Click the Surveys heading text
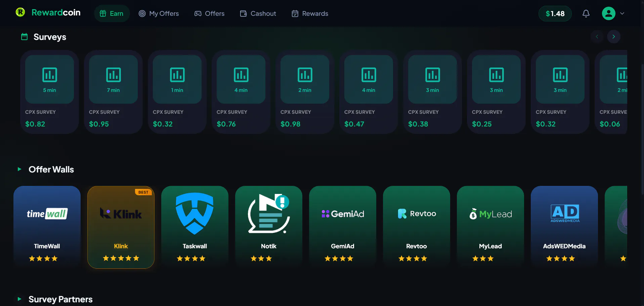Screen dimensions: 644x306 point(50,37)
